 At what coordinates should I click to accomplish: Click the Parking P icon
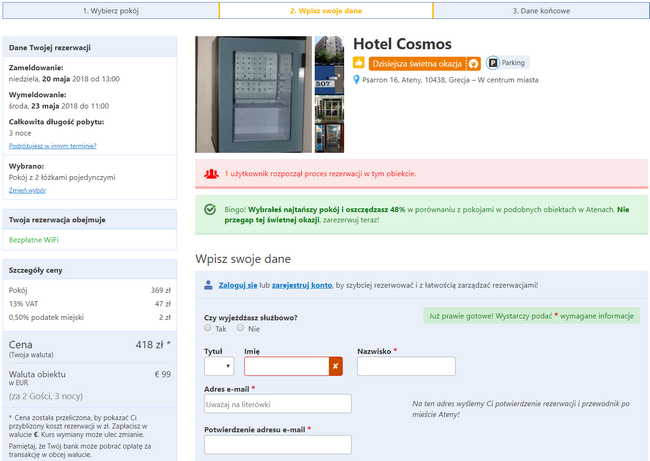click(493, 63)
